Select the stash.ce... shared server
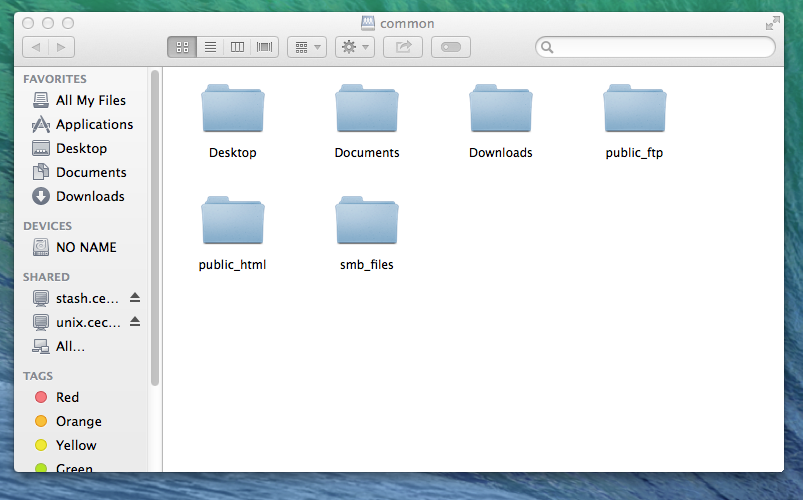The width and height of the screenshot is (803, 500). (82, 298)
